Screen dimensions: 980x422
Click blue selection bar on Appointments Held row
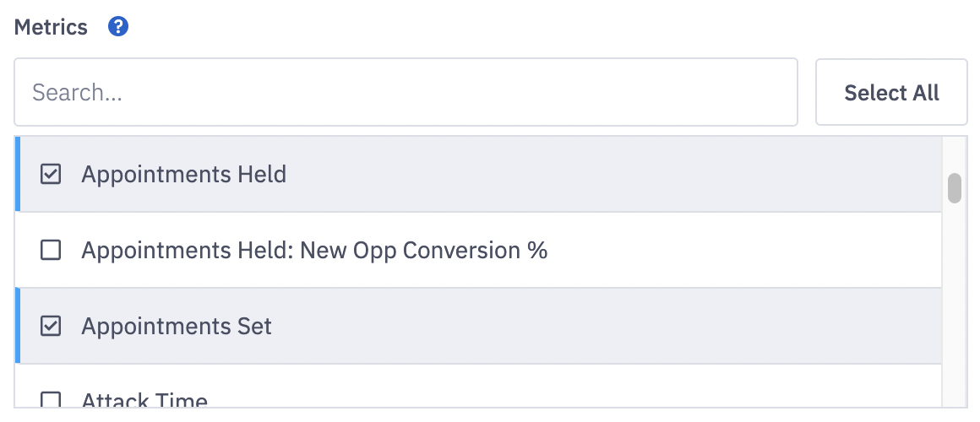18,175
